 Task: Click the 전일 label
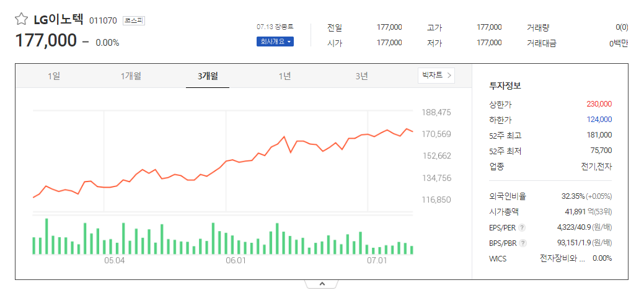tap(334, 27)
